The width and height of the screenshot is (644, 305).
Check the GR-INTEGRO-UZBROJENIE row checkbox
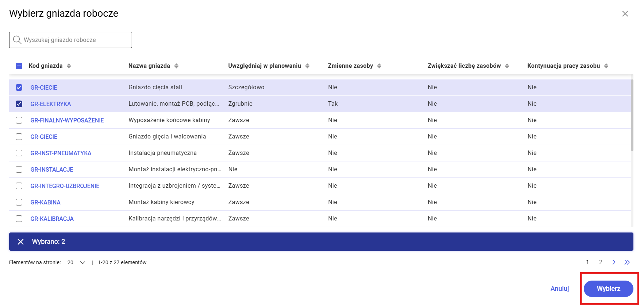pos(19,186)
